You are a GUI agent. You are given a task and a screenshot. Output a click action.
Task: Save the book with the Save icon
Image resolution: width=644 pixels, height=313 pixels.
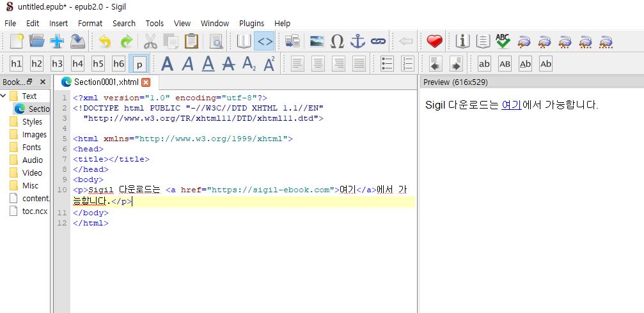tap(77, 41)
